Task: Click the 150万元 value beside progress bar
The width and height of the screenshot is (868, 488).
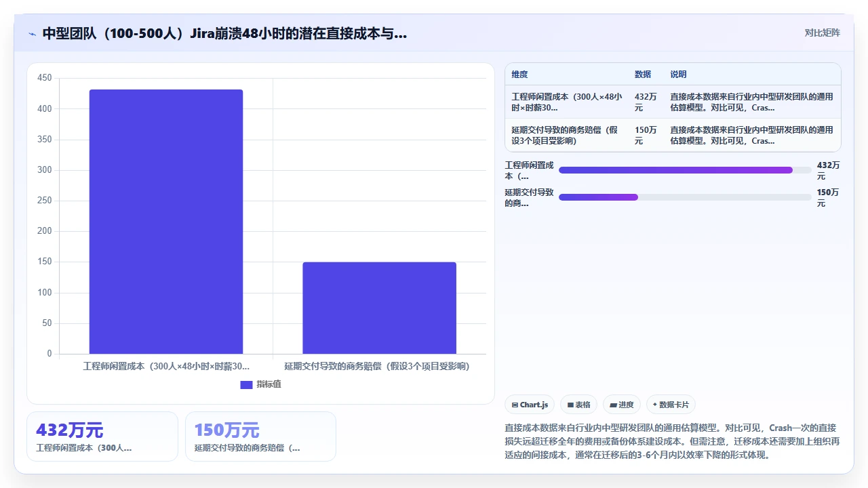Action: click(x=828, y=197)
